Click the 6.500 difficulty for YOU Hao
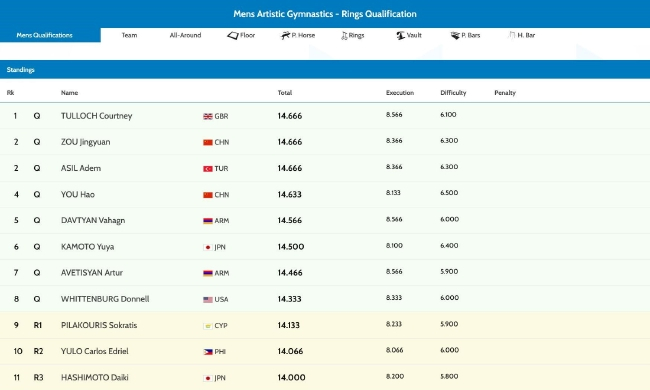Screen dimensions: 650x390 click(x=449, y=193)
